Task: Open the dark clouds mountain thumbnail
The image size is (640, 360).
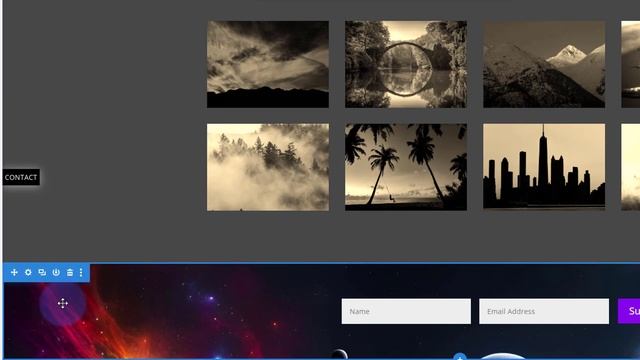Action: (x=268, y=64)
